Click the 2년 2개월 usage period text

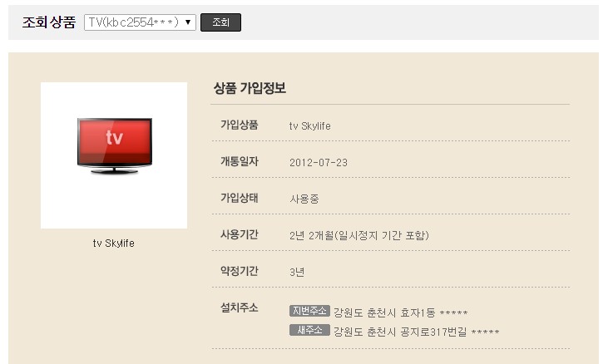point(358,236)
